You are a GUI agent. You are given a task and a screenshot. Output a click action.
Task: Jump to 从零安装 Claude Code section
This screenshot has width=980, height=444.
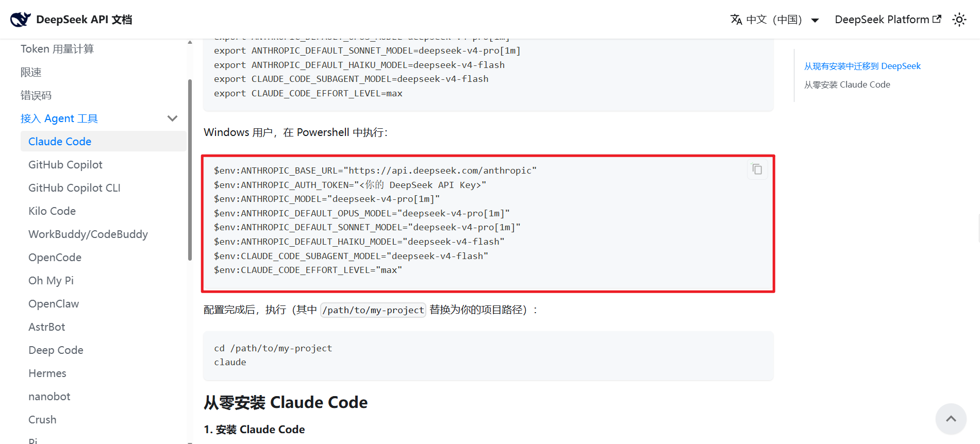click(x=847, y=84)
